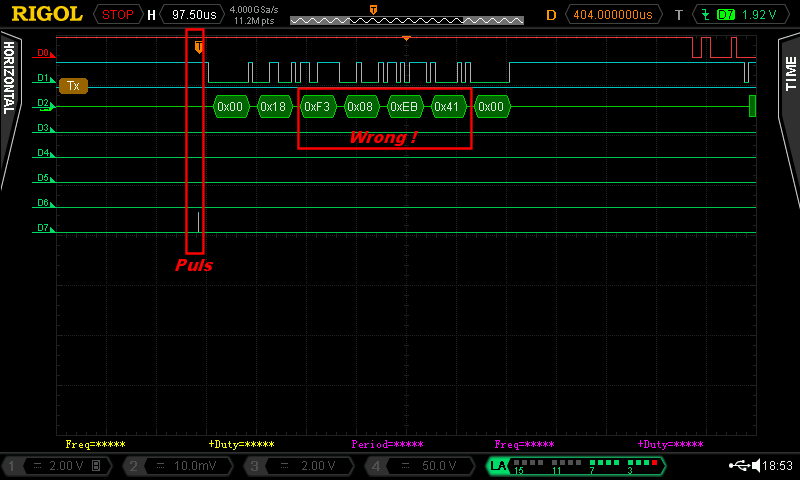Toggle channel 2 with 10.0mV scale
800x480 pixels.
(x=178, y=466)
